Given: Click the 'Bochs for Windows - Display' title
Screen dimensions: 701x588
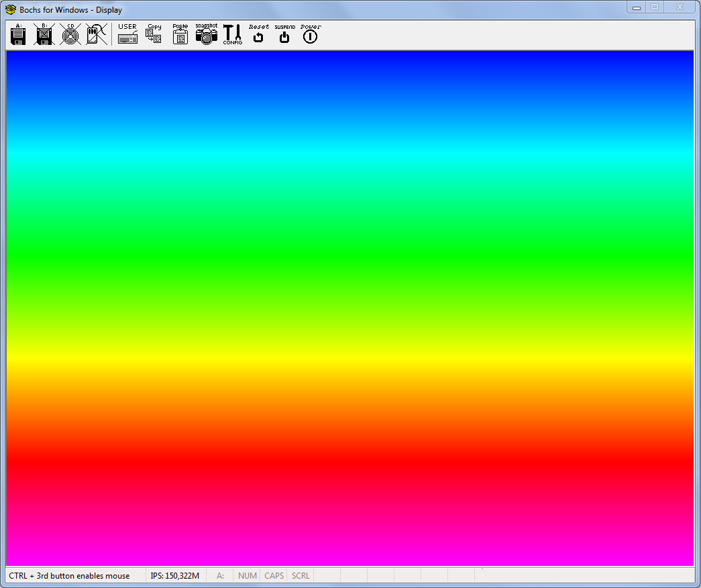Looking at the screenshot, I should pos(70,10).
